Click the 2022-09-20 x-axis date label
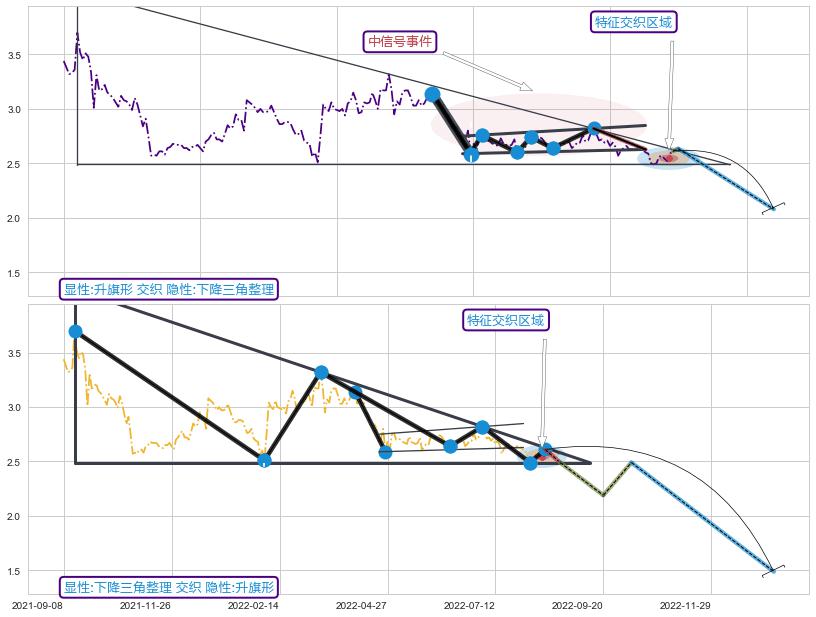This screenshot has height=617, width=816. coord(577,605)
